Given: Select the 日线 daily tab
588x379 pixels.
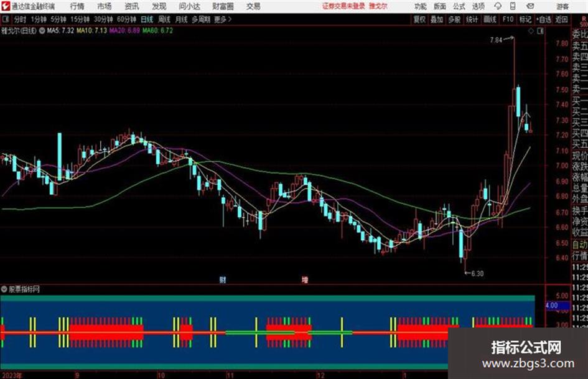Looking at the screenshot, I should tap(147, 19).
